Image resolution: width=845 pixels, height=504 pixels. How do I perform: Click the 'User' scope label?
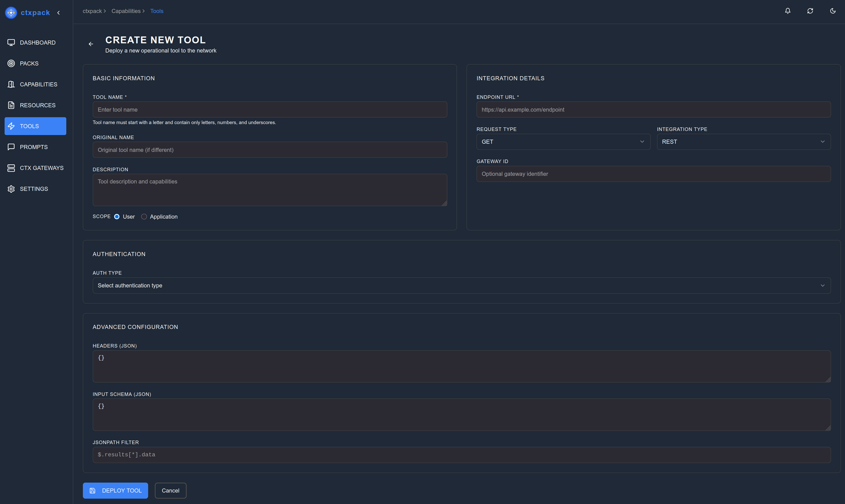129,217
